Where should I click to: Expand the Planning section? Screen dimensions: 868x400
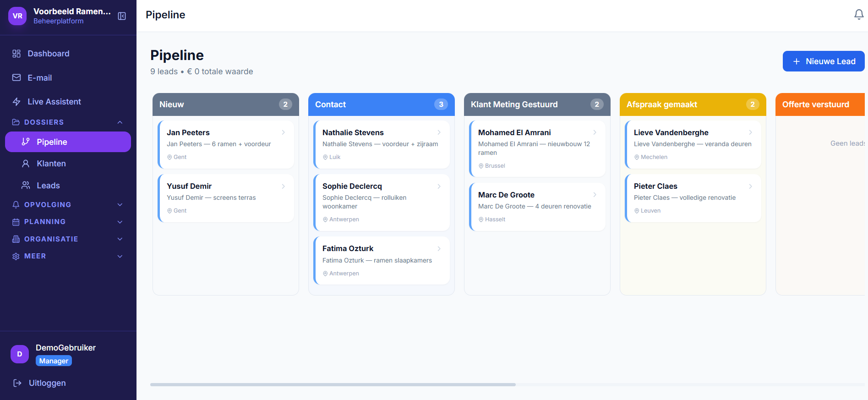coord(68,222)
